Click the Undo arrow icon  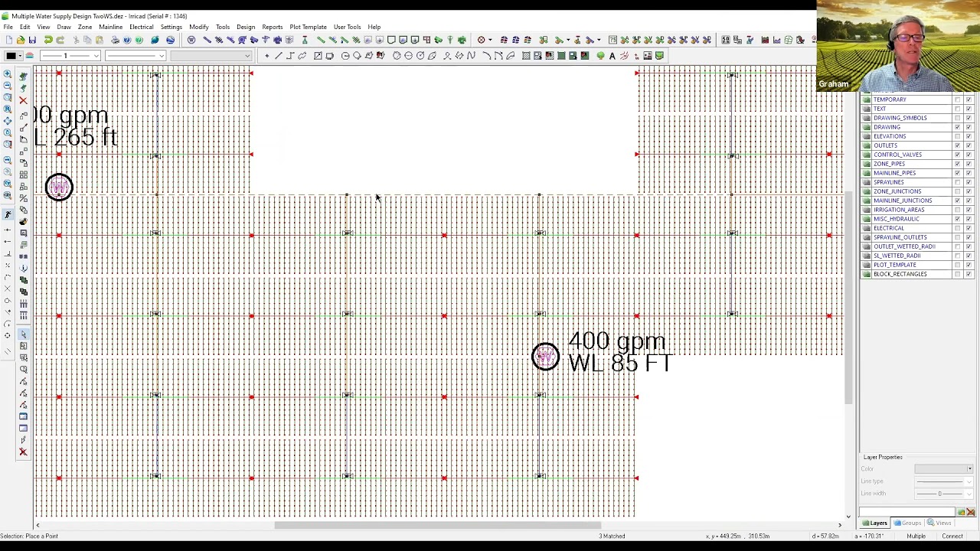(48, 40)
